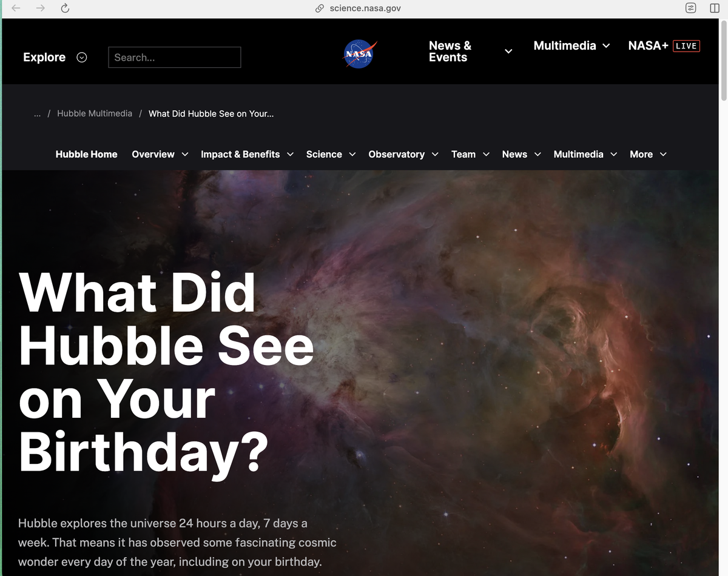This screenshot has height=576, width=728.
Task: Expand the News & Events chevron
Action: [x=508, y=52]
